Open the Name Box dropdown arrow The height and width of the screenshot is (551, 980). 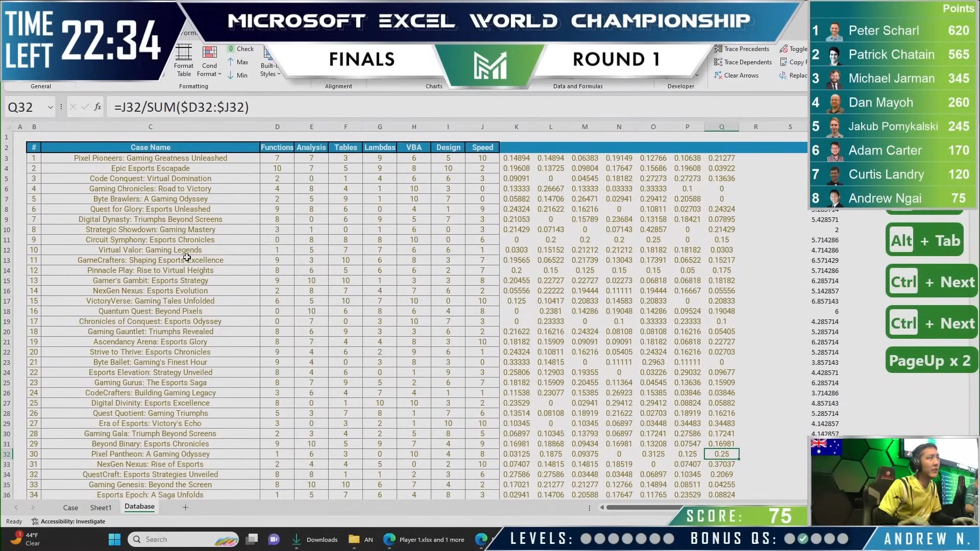[x=50, y=107]
